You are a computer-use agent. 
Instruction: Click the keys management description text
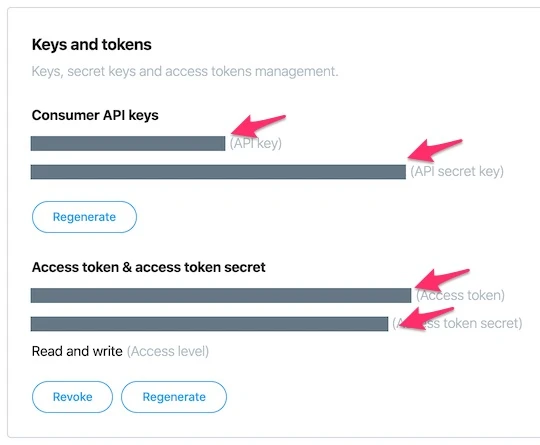pyautogui.click(x=185, y=72)
